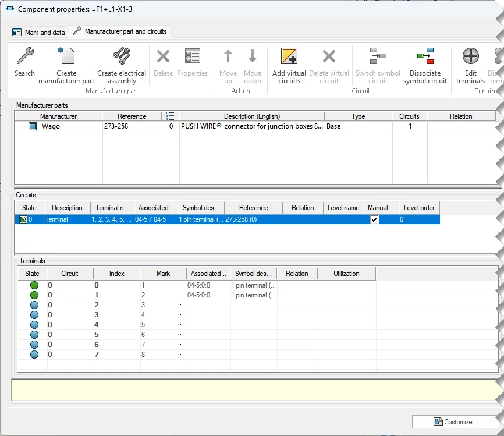Click associated 04-5:0:0 for mark 1
Image resolution: width=504 pixels, height=436 pixels.
coord(198,285)
